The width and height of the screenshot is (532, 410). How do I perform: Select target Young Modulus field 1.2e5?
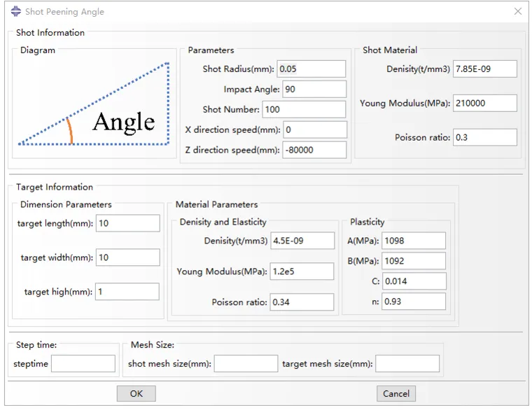click(302, 271)
